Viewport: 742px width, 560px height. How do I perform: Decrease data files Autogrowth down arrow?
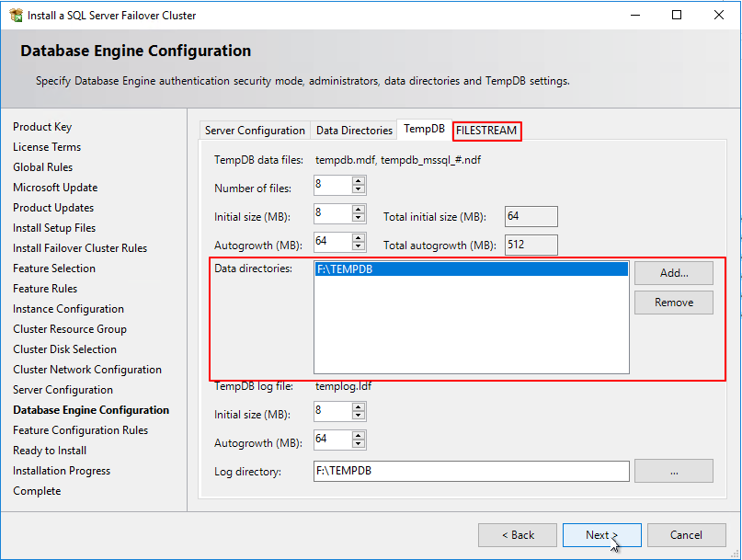tap(359, 246)
